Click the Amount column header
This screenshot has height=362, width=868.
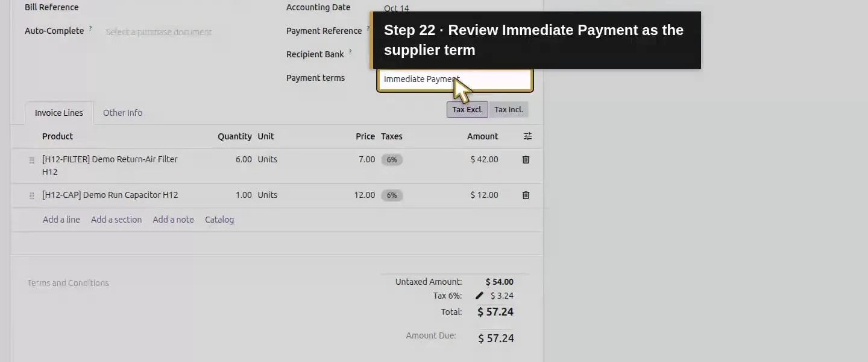[x=483, y=136]
